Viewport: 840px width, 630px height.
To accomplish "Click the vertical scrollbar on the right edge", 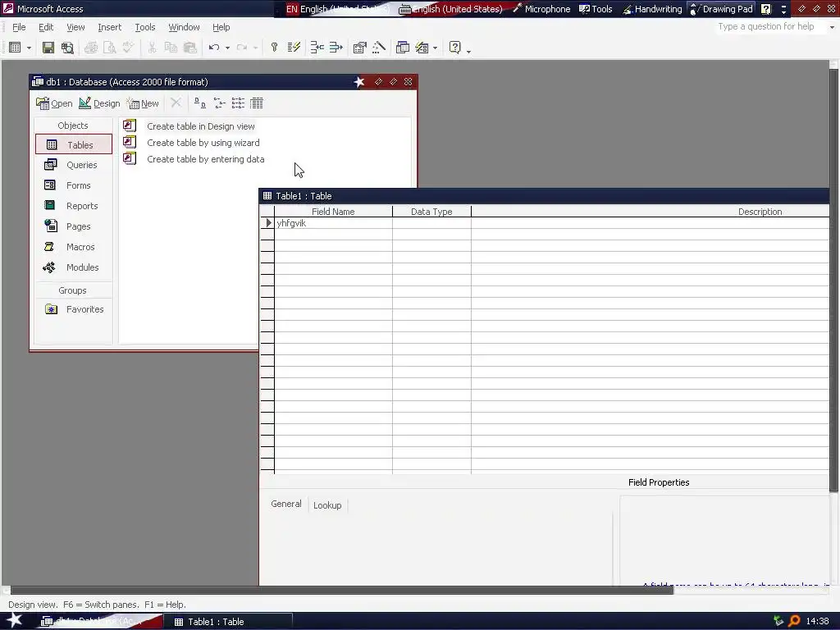I will pos(833,279).
